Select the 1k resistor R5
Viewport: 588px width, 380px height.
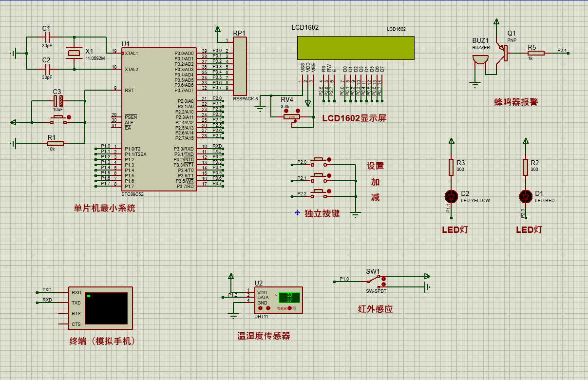(536, 53)
